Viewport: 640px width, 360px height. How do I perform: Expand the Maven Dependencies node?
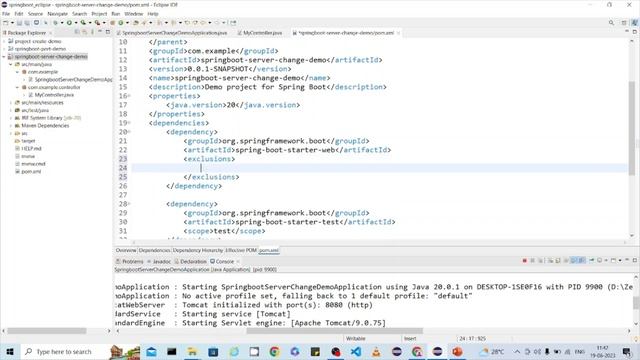tap(11, 126)
